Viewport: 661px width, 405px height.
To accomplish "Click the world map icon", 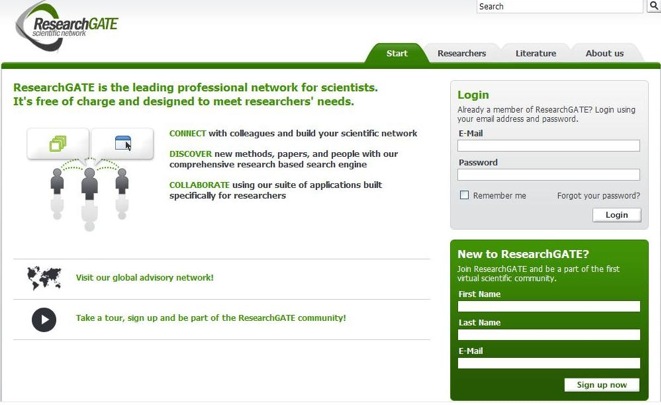I will [44, 277].
